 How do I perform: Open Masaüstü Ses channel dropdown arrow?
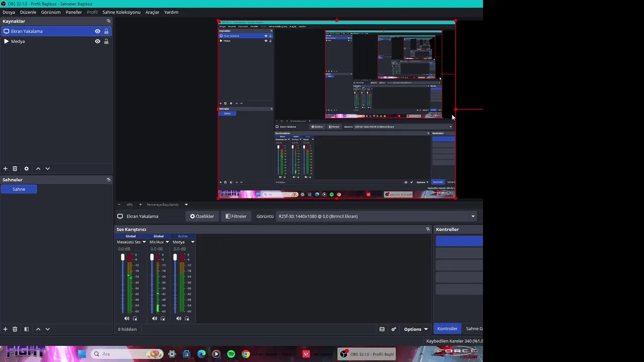tap(144, 242)
